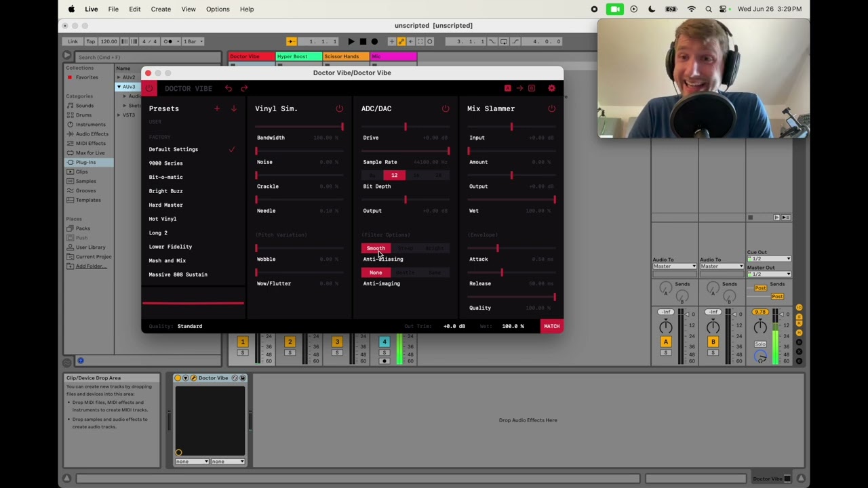Collapse the AUv3 folder
Viewport: 868px width, 488px height.
pyautogui.click(x=119, y=87)
